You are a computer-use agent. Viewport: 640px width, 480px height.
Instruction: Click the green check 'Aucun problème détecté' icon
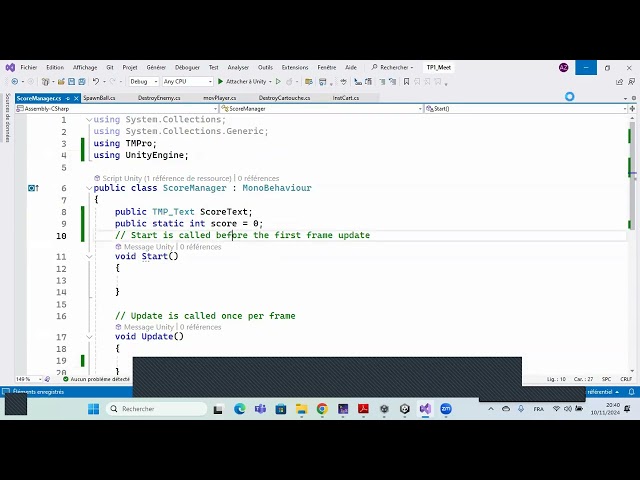point(66,379)
